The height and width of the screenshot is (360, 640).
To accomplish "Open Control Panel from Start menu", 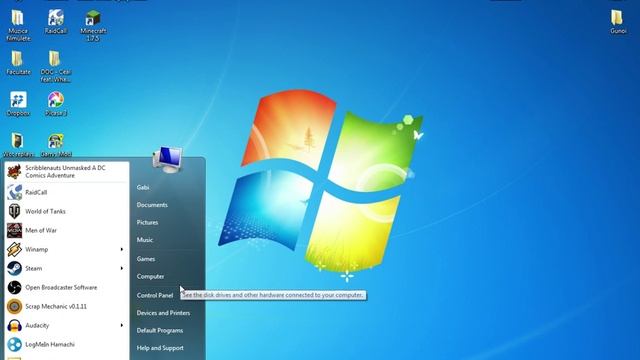I will click(x=155, y=295).
